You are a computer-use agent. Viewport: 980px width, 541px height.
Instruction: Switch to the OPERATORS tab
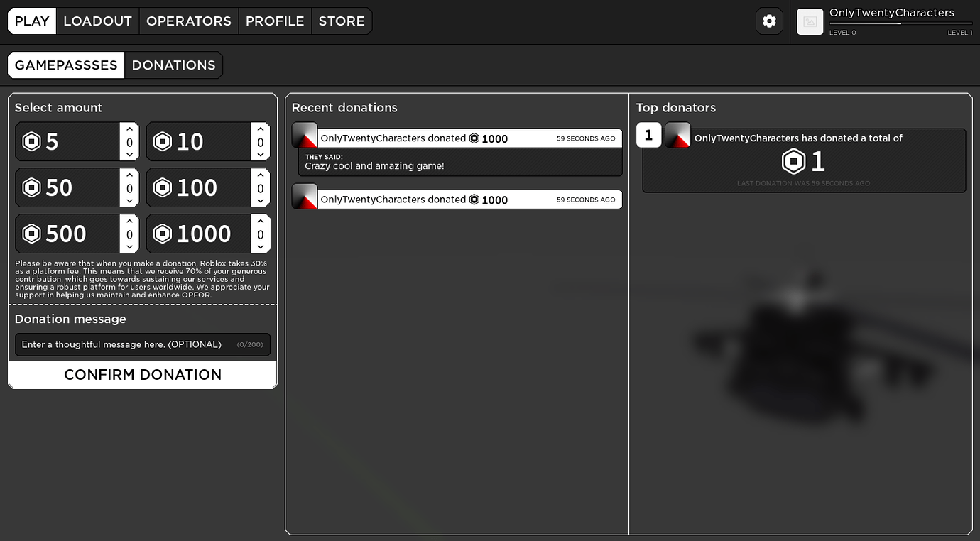point(189,21)
